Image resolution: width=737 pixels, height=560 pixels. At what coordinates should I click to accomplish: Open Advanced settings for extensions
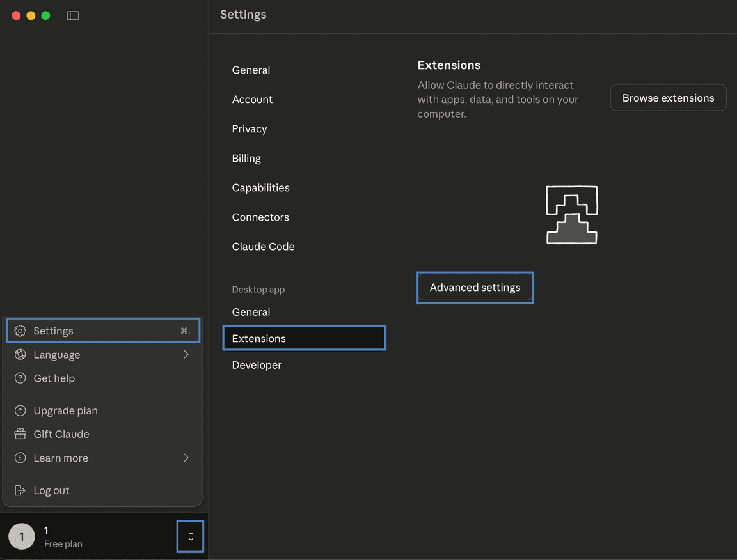[x=475, y=288]
